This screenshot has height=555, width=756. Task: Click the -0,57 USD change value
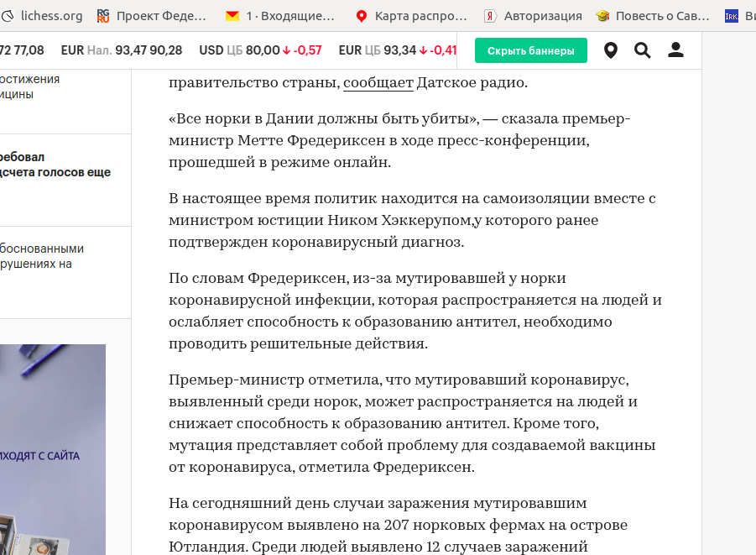pyautogui.click(x=308, y=50)
